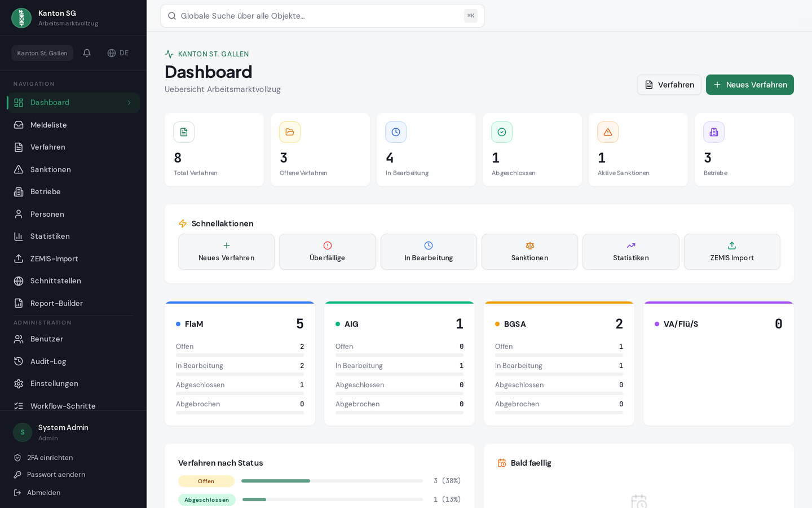Click the BGSA card title
The height and width of the screenshot is (508, 812).
[x=515, y=324]
